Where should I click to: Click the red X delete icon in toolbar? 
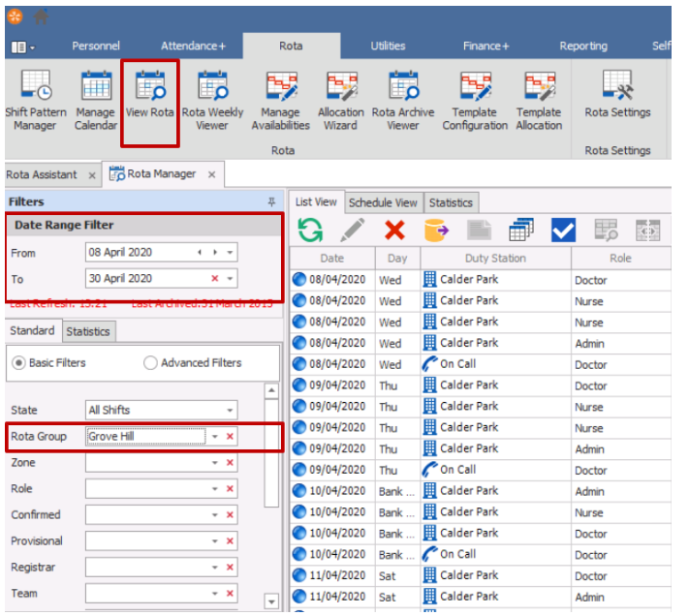point(394,230)
